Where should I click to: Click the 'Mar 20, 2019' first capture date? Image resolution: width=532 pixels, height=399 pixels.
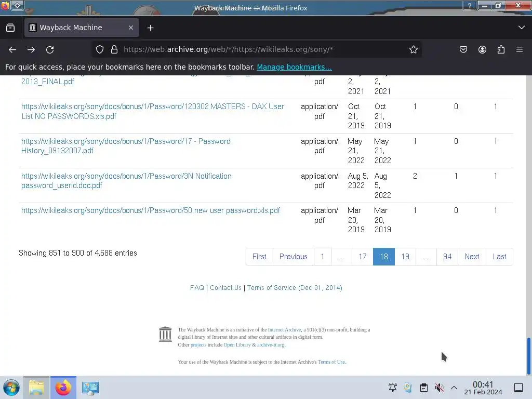tap(356, 220)
